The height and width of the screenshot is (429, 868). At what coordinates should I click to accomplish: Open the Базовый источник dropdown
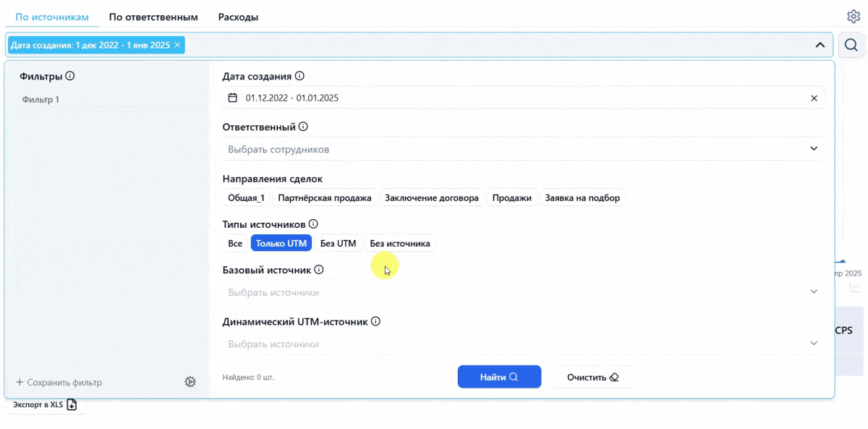click(x=523, y=292)
